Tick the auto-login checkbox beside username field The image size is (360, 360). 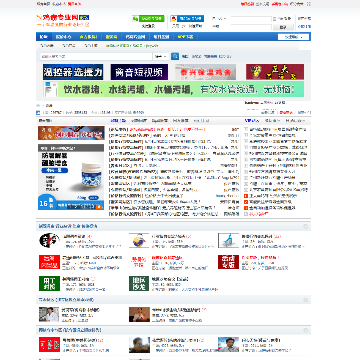(x=275, y=19)
